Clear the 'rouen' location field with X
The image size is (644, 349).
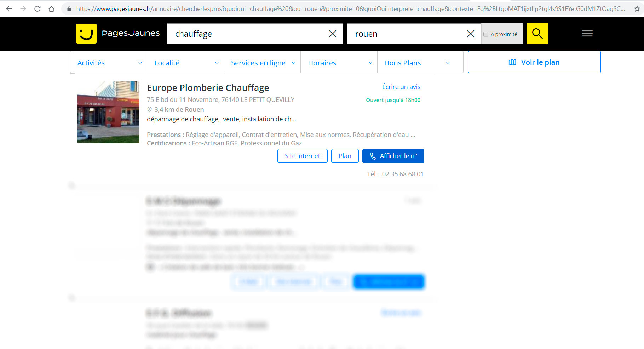(471, 34)
